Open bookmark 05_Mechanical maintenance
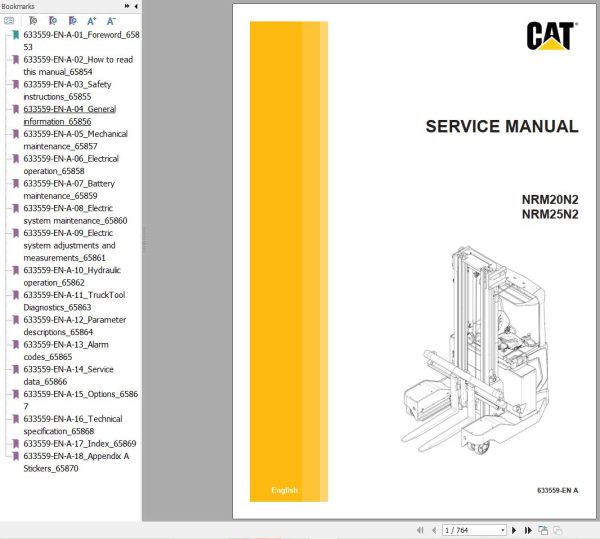The width and height of the screenshot is (600, 539). 75,140
